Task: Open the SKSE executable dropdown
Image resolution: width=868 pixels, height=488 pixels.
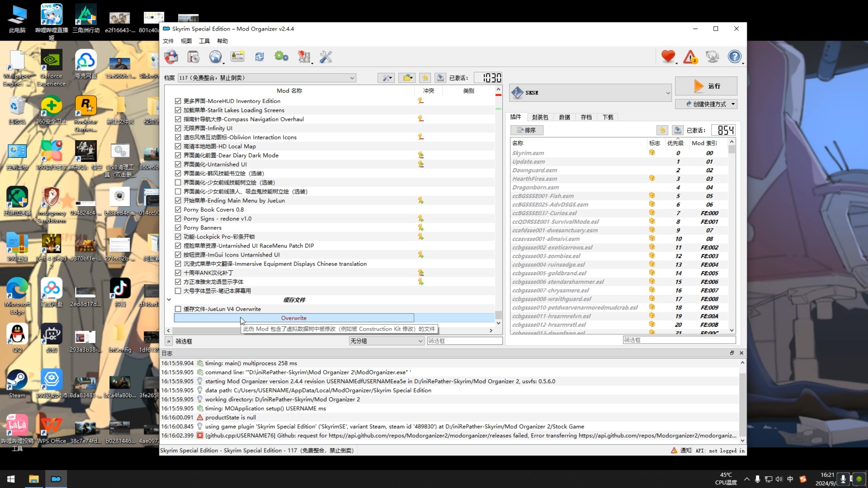Action: coord(590,93)
